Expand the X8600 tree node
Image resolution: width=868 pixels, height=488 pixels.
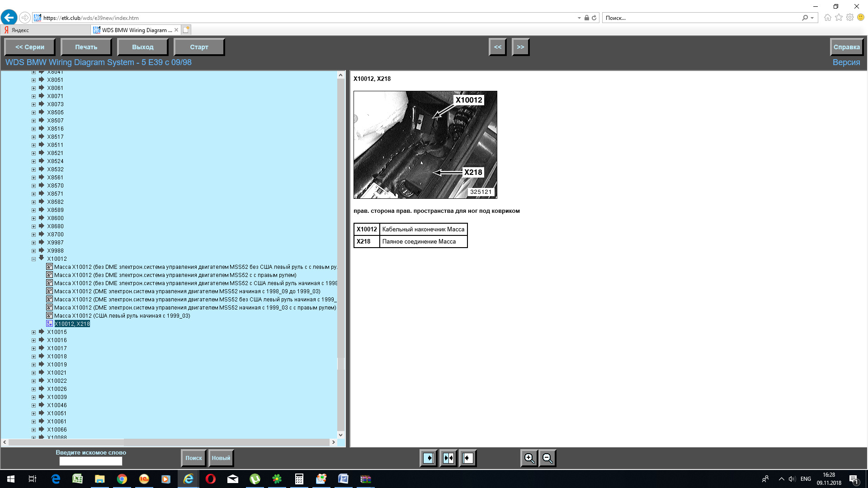tap(34, 218)
